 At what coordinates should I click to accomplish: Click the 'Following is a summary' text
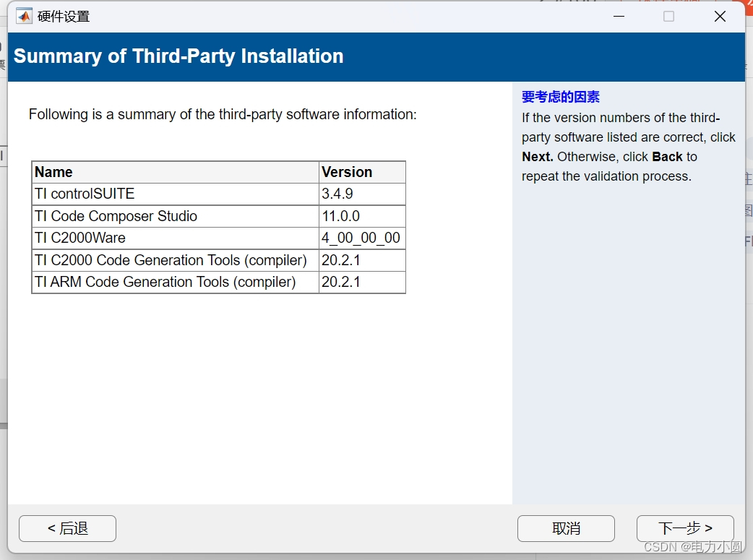[x=223, y=114]
